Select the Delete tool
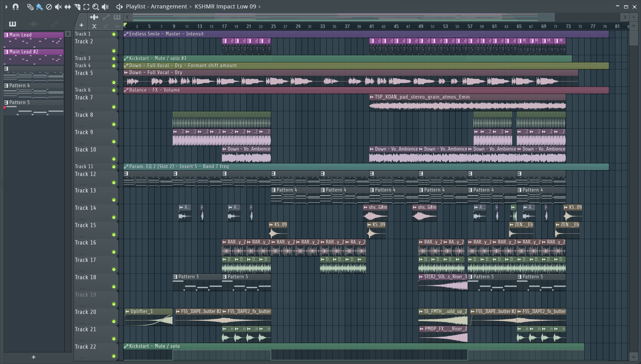 pos(49,7)
